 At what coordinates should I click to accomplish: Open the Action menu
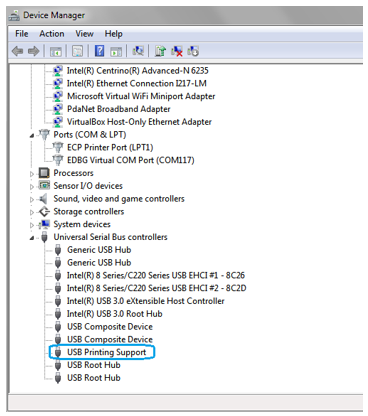point(52,34)
